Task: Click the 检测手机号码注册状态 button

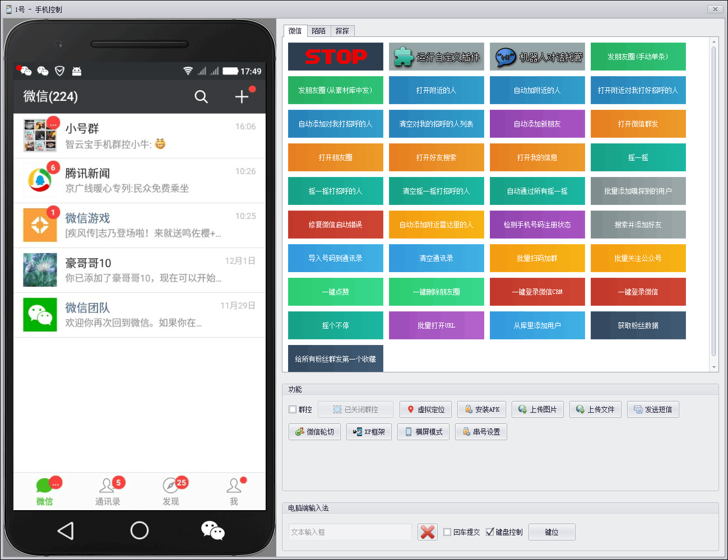Action: [x=537, y=225]
